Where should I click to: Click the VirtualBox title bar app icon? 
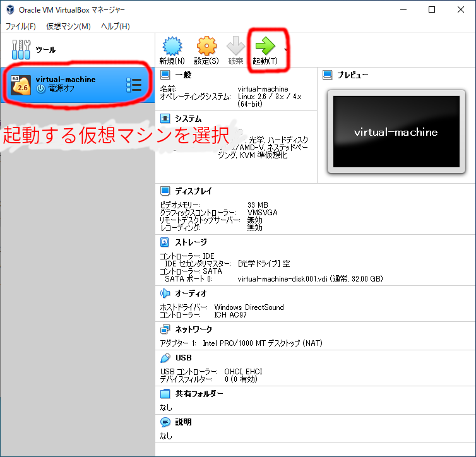tap(10, 9)
